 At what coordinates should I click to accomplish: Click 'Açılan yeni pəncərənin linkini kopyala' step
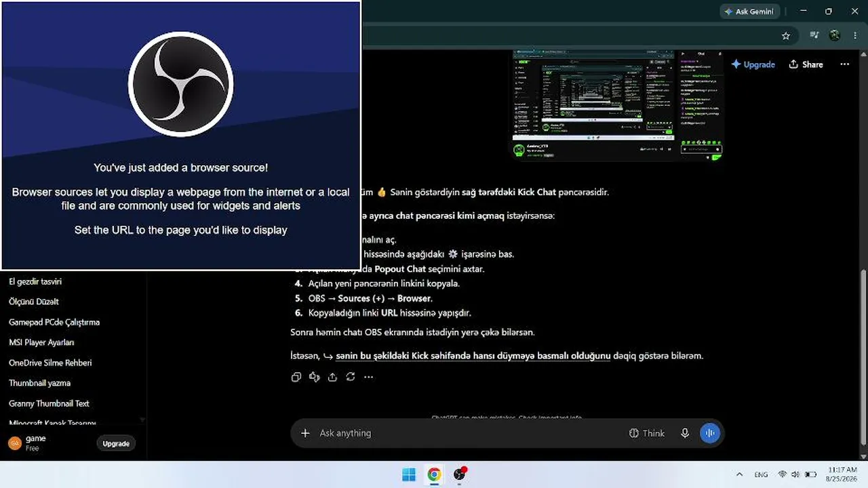384,283
